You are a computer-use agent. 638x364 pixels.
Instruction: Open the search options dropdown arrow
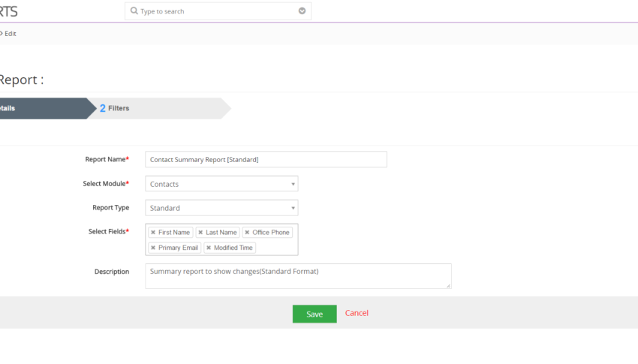(302, 11)
